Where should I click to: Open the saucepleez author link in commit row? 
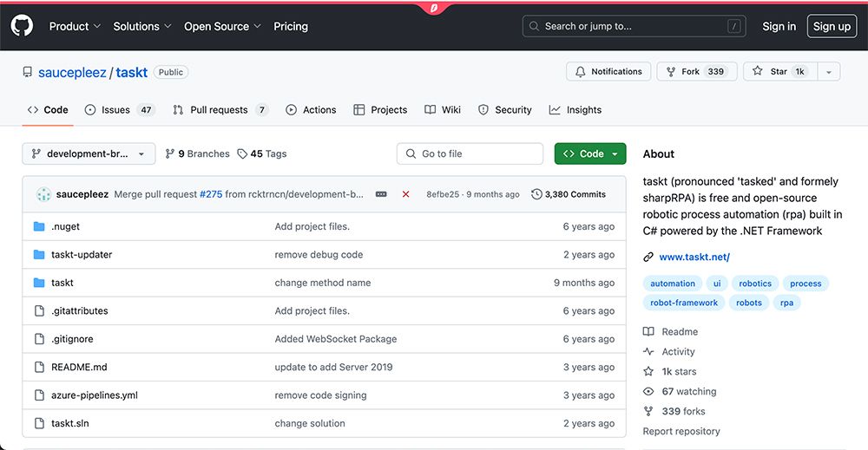(x=82, y=194)
